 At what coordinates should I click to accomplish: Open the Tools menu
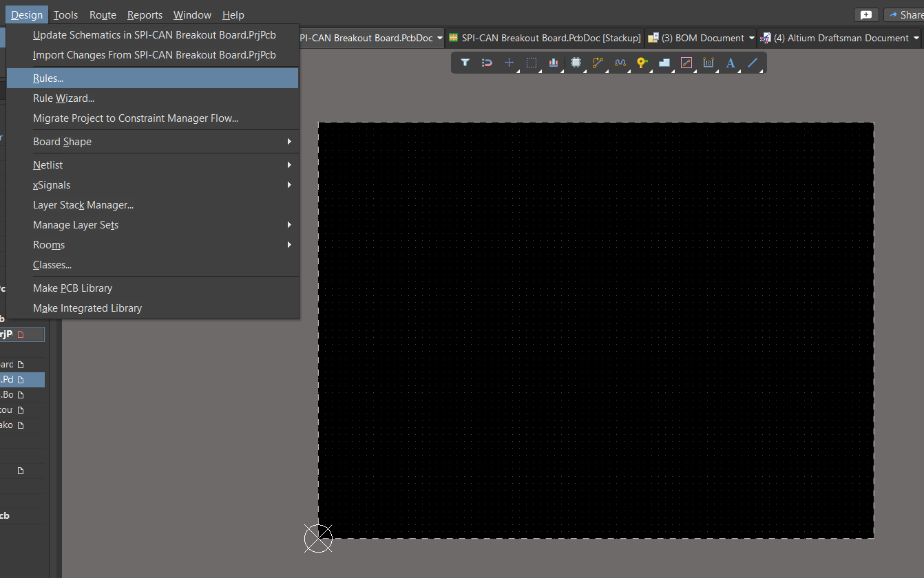point(66,14)
